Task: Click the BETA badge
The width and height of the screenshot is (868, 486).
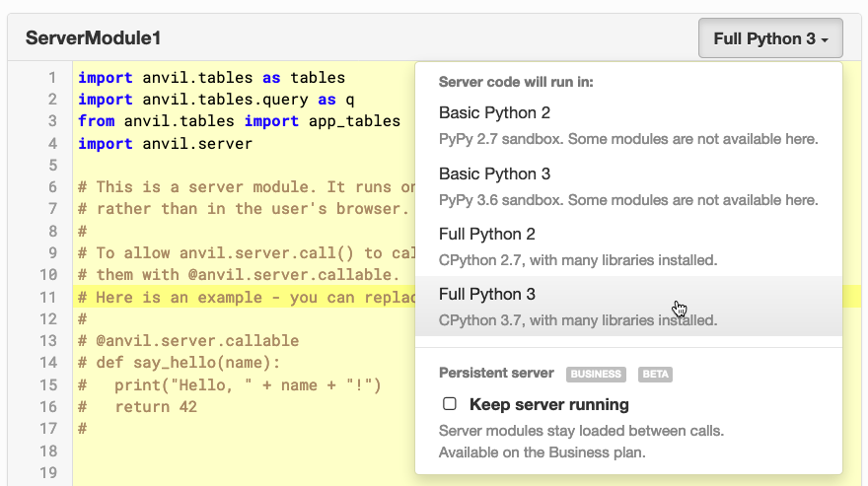Action: click(x=655, y=375)
